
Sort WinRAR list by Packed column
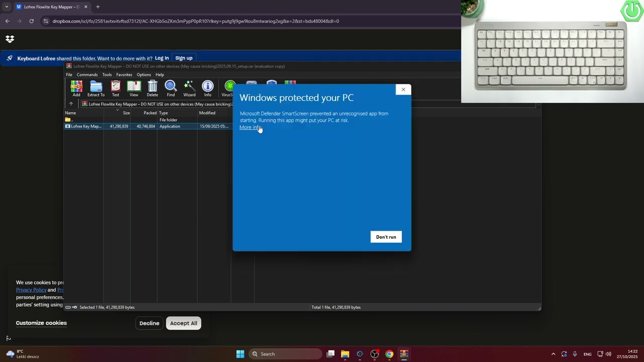click(x=144, y=113)
